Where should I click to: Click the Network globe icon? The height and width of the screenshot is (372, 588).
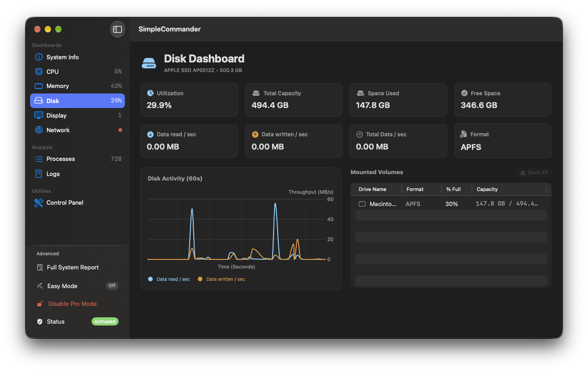pos(39,130)
